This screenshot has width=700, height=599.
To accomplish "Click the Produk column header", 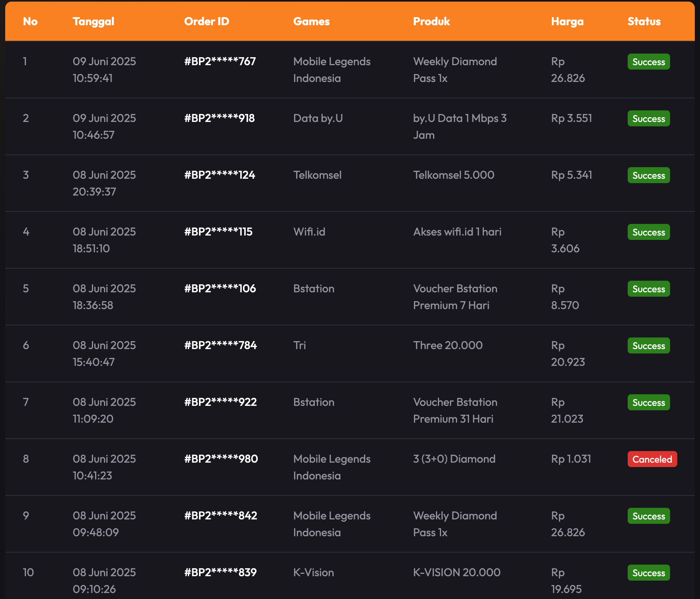I will (x=432, y=22).
